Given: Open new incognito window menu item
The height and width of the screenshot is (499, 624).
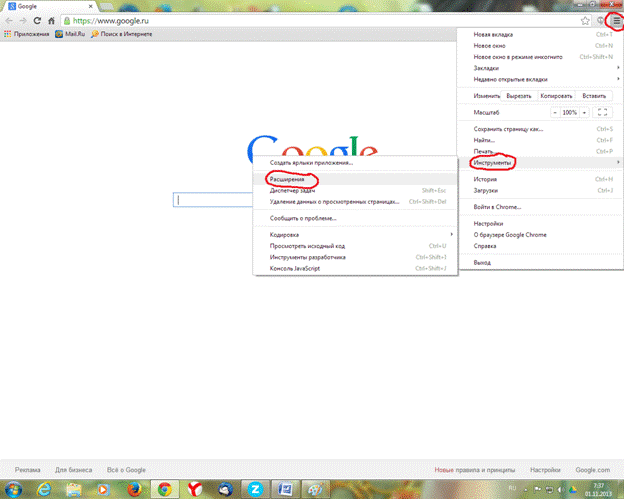Looking at the screenshot, I should (x=540, y=57).
